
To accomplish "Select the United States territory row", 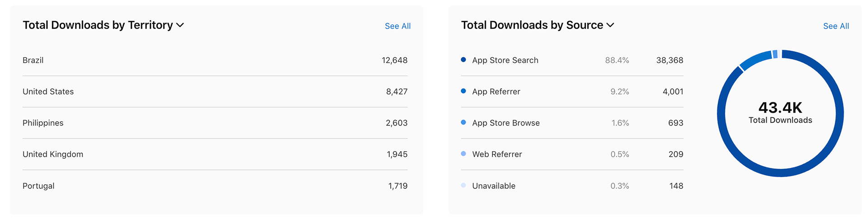I will click(215, 91).
